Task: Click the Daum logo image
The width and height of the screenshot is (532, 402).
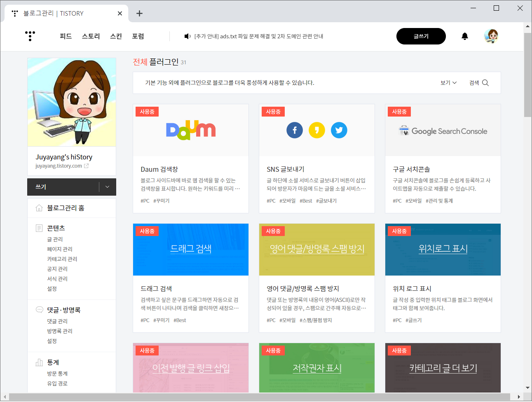Action: pyautogui.click(x=191, y=130)
